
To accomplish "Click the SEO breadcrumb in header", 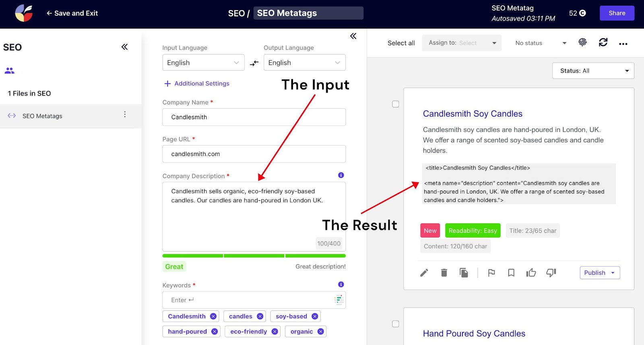I will pos(236,13).
